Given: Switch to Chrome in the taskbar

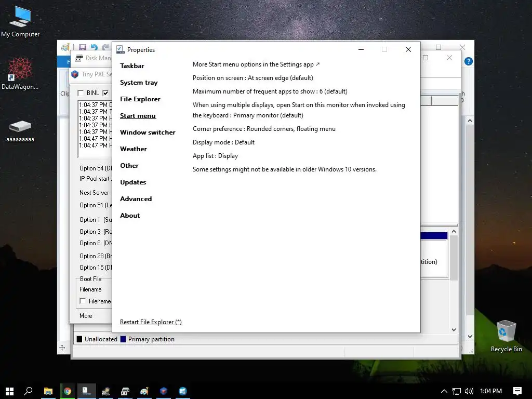Looking at the screenshot, I should [68, 391].
